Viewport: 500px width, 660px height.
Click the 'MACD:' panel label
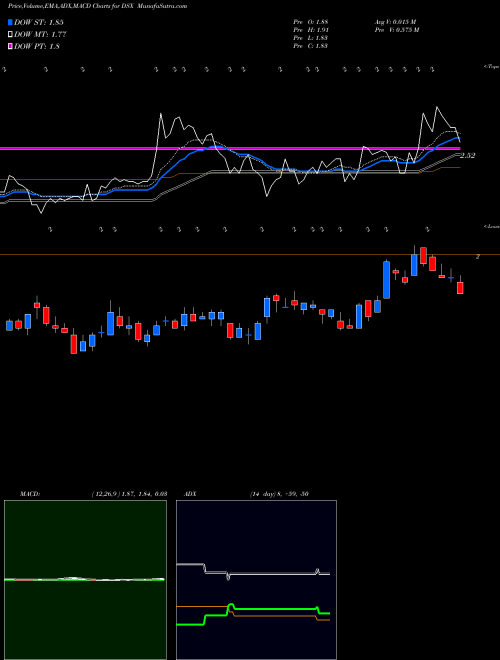(x=30, y=494)
